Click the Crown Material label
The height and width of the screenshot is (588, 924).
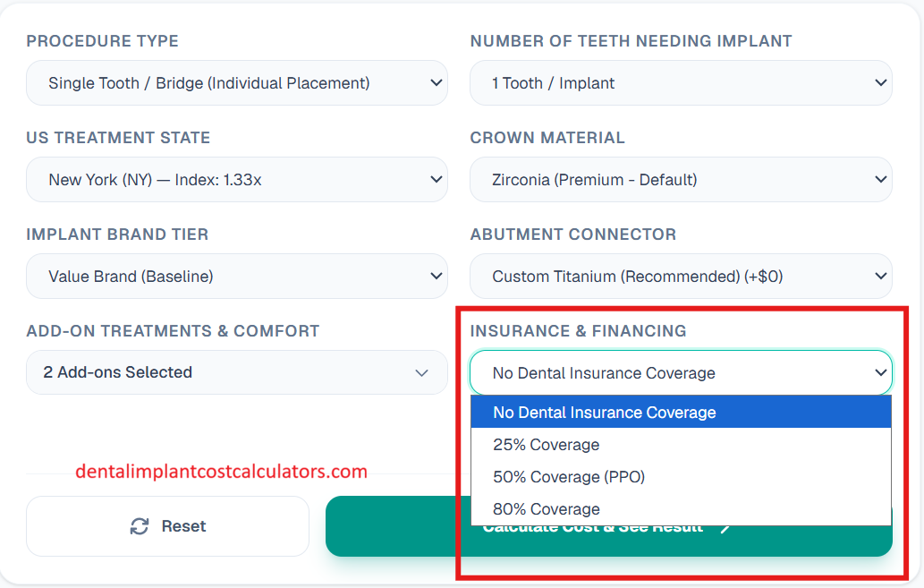click(547, 138)
